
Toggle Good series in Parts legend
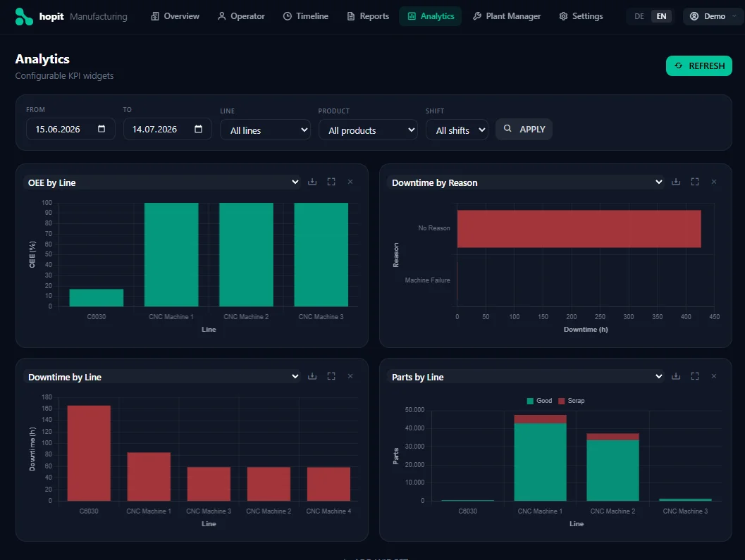click(x=539, y=401)
